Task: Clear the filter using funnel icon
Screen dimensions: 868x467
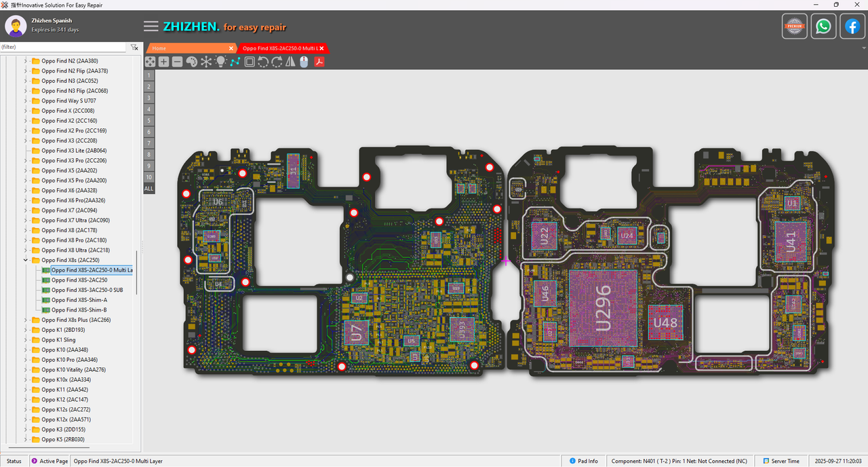Action: point(134,48)
